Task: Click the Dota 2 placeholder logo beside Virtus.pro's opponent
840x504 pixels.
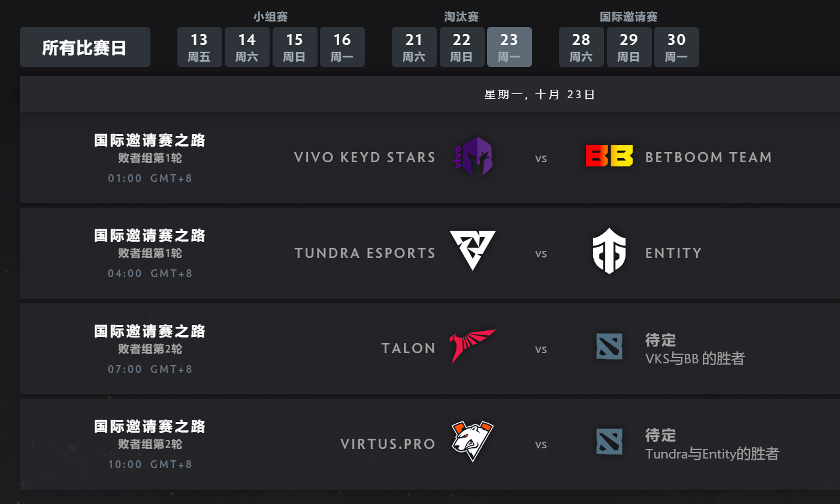Action: click(609, 443)
